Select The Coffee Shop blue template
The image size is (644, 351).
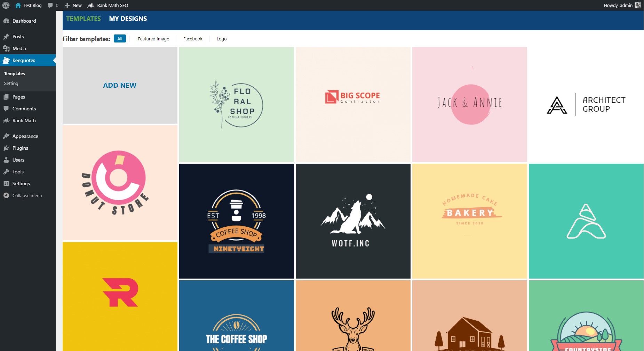(237, 315)
